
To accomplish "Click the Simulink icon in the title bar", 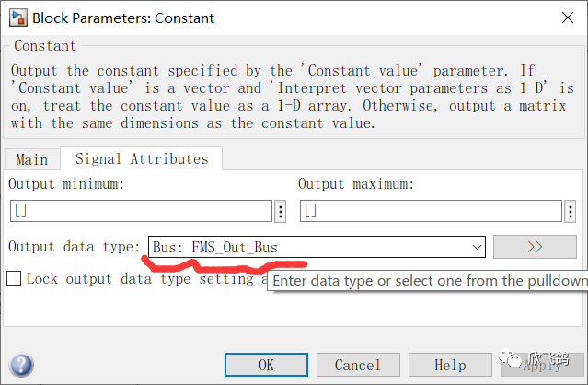I will coord(16,17).
